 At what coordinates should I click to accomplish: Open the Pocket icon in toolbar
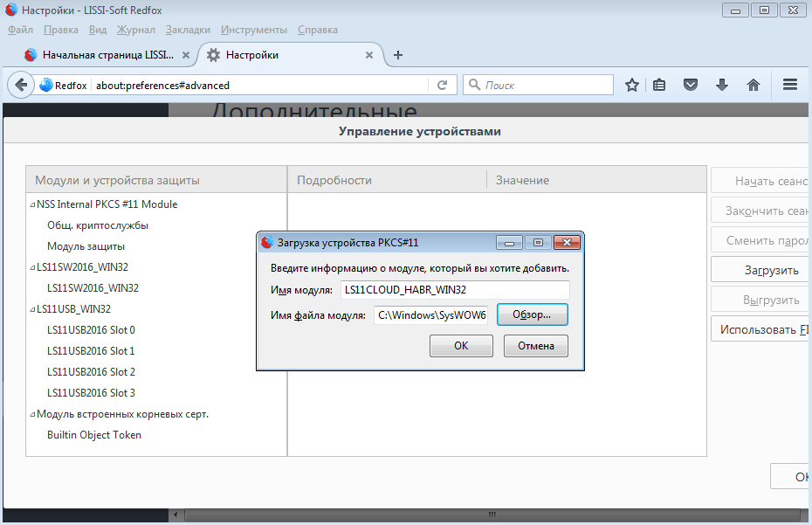691,85
